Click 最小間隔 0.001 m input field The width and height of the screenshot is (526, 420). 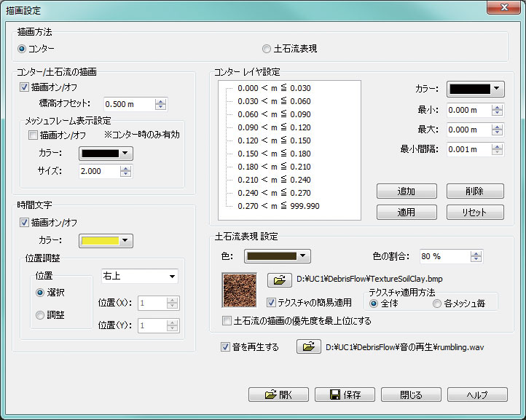click(469, 149)
